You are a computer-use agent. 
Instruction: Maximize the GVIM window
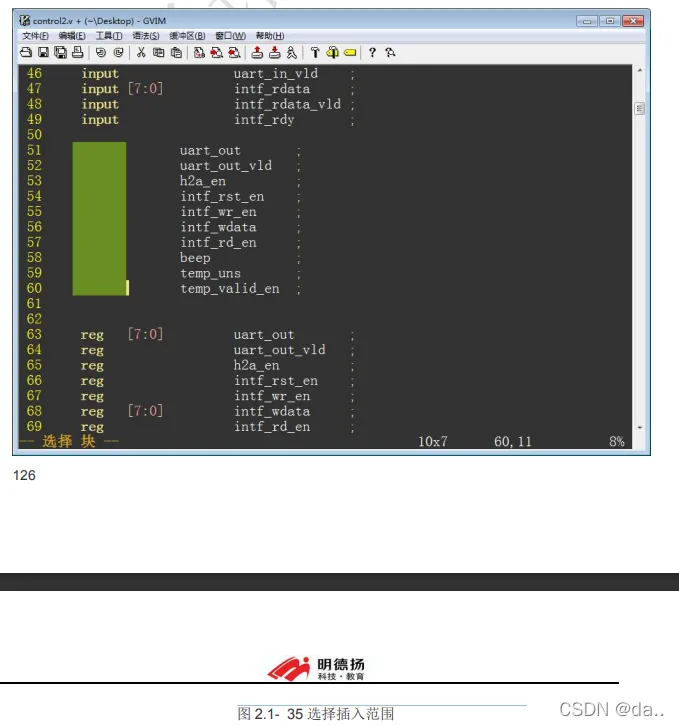[610, 21]
